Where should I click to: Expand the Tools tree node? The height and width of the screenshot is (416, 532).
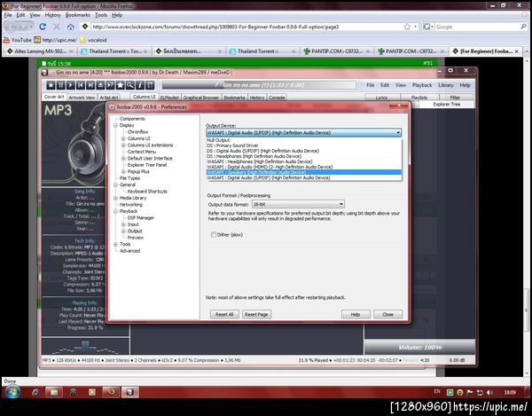[x=115, y=244]
